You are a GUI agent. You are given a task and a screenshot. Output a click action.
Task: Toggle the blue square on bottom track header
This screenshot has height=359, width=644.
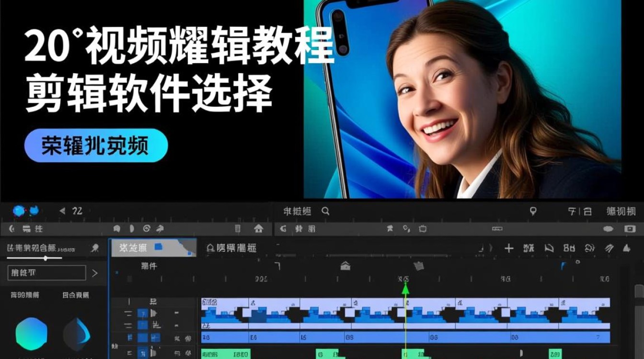pos(143,354)
